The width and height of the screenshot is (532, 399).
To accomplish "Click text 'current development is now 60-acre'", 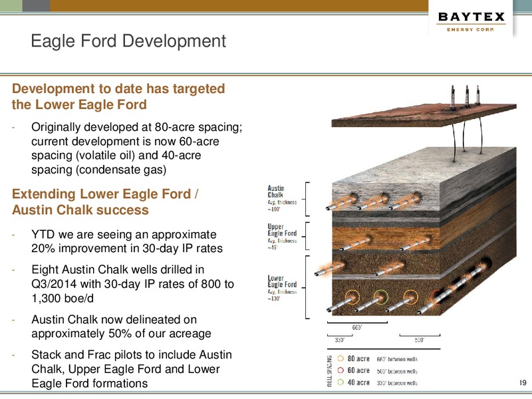I will [x=125, y=141].
